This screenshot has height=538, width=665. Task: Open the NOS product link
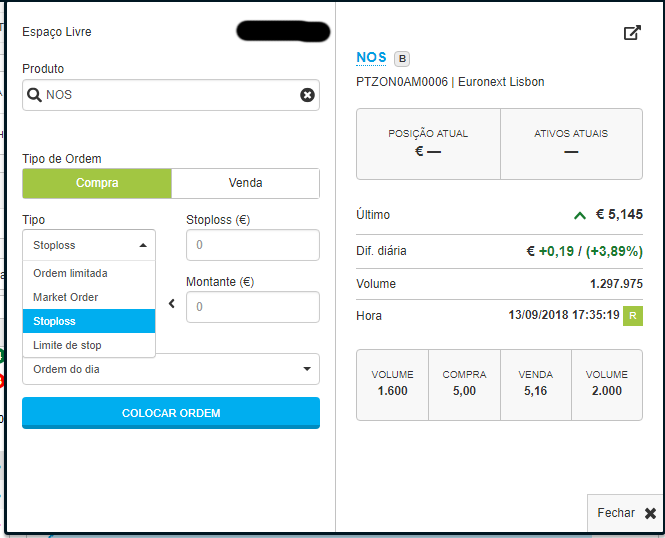click(371, 57)
